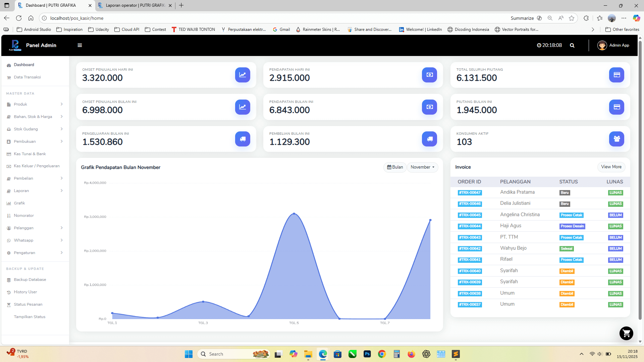This screenshot has width=644, height=362.
Task: Select Data Transaksi in the sidebar
Action: pos(27,77)
